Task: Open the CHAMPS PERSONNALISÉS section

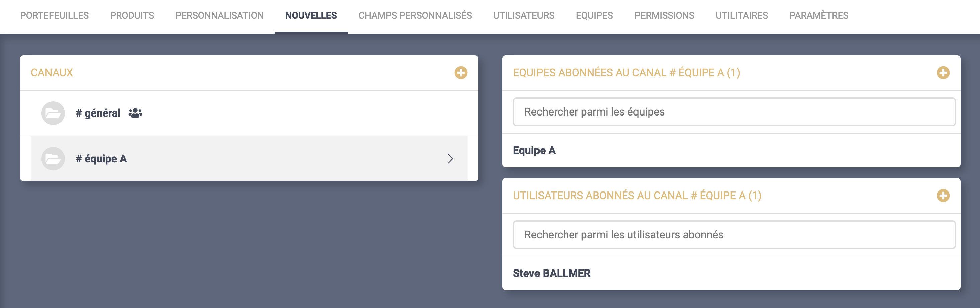Action: coord(415,15)
